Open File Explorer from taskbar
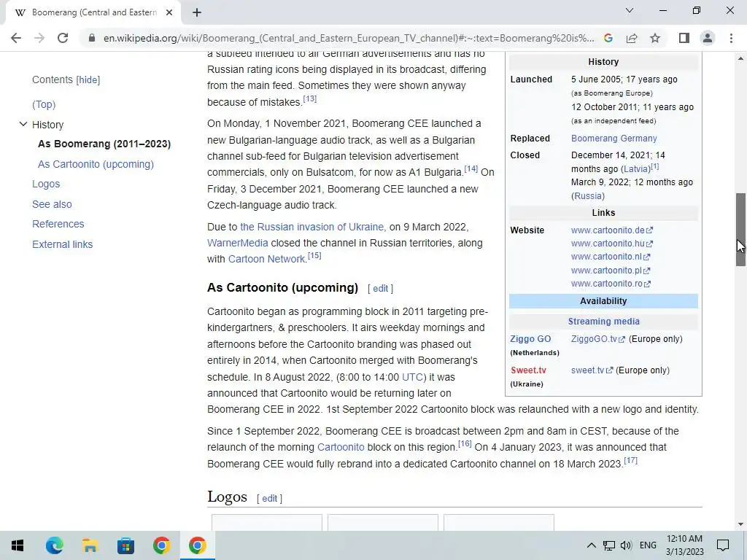Screen dimensions: 747x560 point(90,545)
